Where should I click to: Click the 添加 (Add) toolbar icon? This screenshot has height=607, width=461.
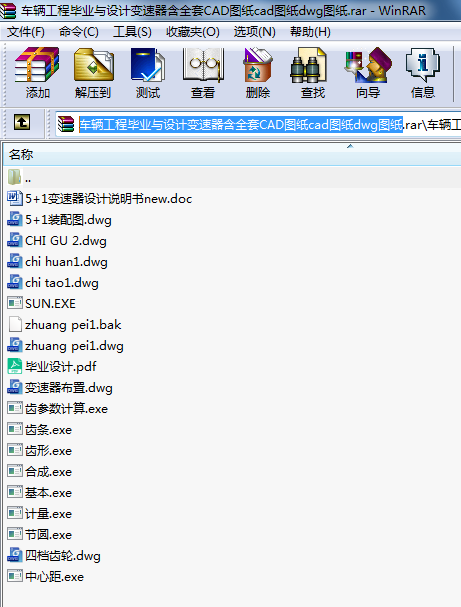pos(37,73)
